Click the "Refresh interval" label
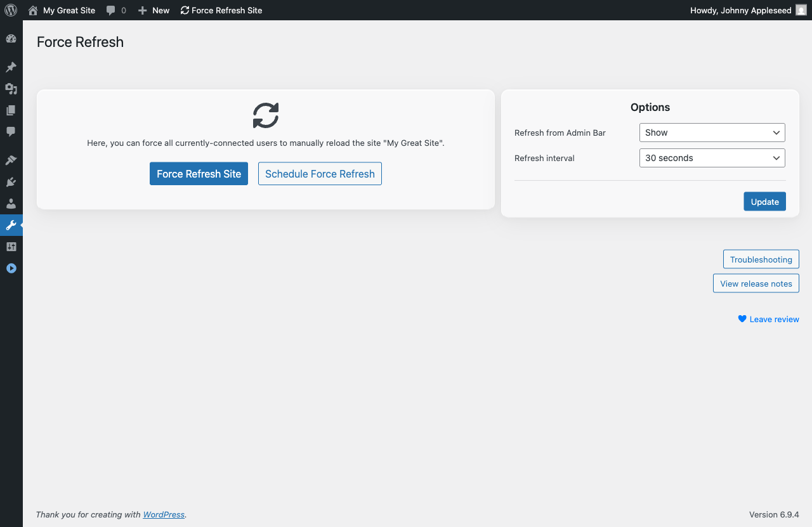This screenshot has height=527, width=812. tap(544, 158)
